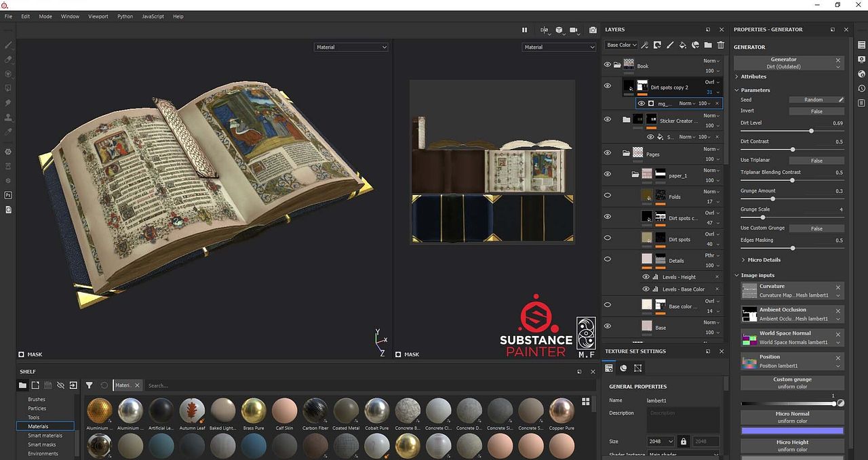Toggle visibility of Book folder layer
Viewport: 868px width, 460px height.
(x=607, y=65)
